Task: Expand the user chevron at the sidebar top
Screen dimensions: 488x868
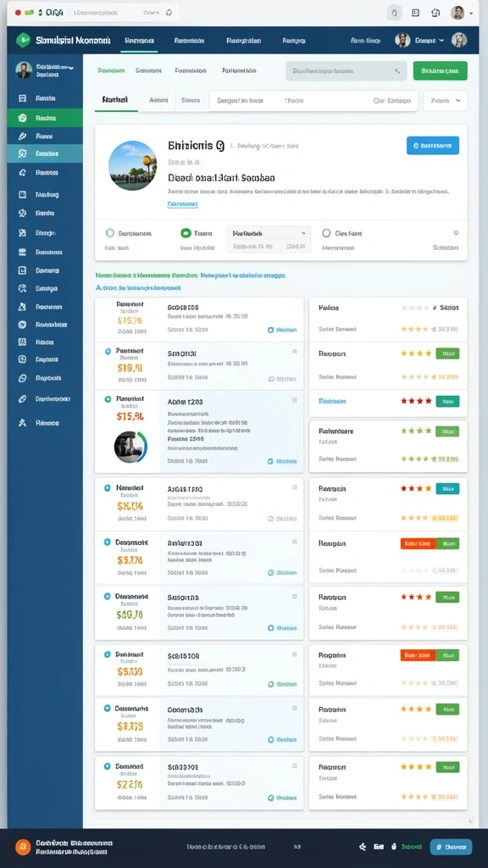Action: [x=72, y=68]
